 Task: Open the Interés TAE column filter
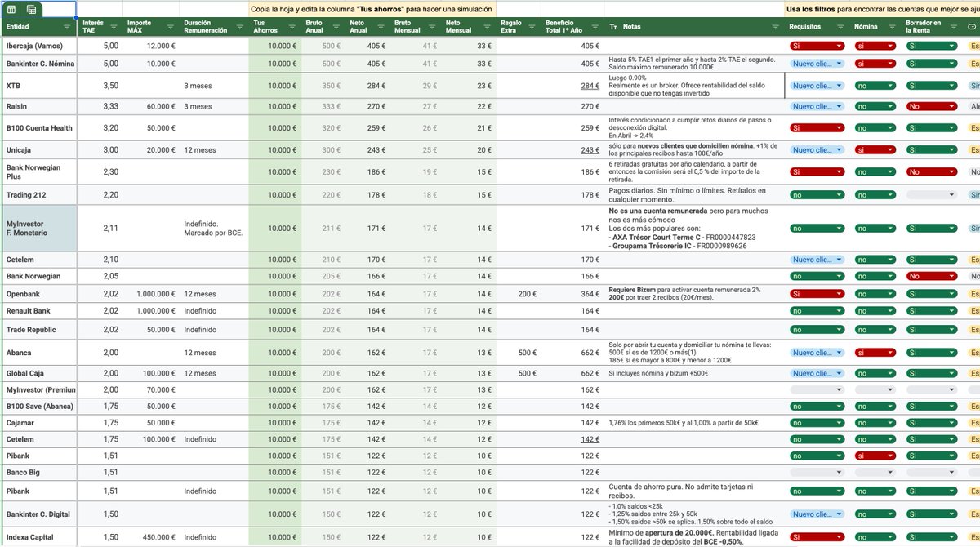click(x=114, y=27)
